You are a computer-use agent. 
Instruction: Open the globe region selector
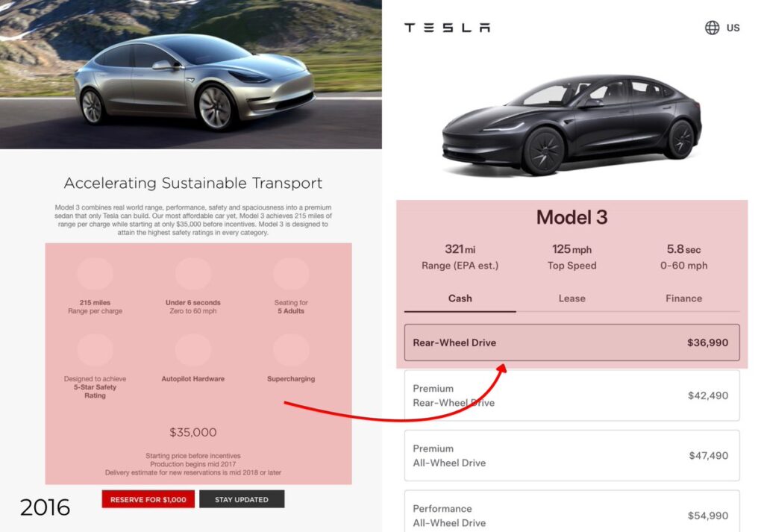point(713,28)
